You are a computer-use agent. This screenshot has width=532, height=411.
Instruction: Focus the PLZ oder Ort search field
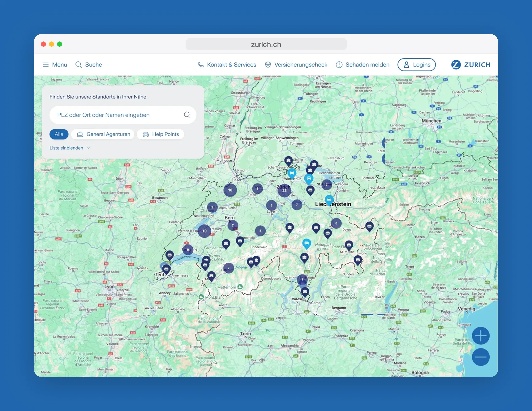click(123, 115)
